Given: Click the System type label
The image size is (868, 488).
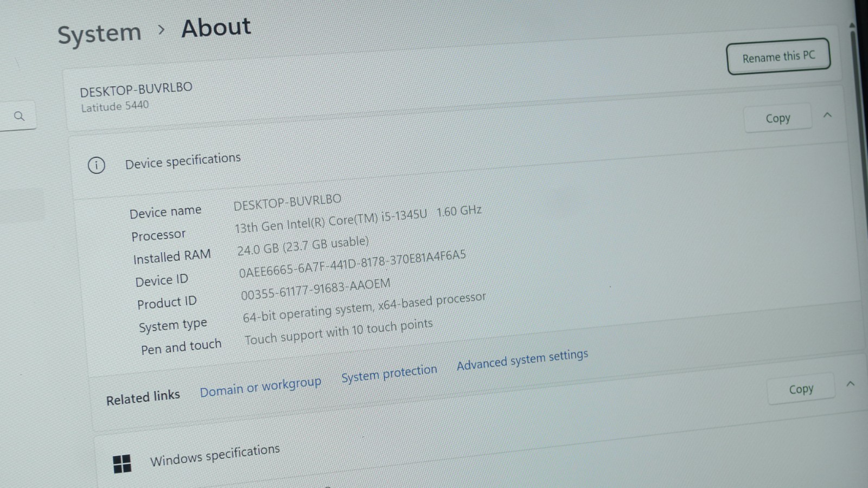Looking at the screenshot, I should [173, 325].
